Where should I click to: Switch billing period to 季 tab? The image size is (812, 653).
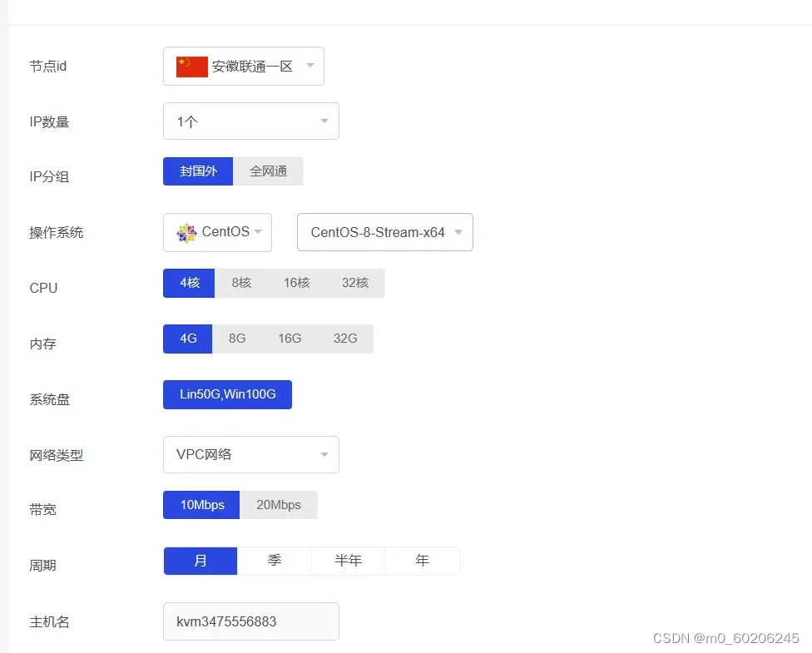pos(275,561)
